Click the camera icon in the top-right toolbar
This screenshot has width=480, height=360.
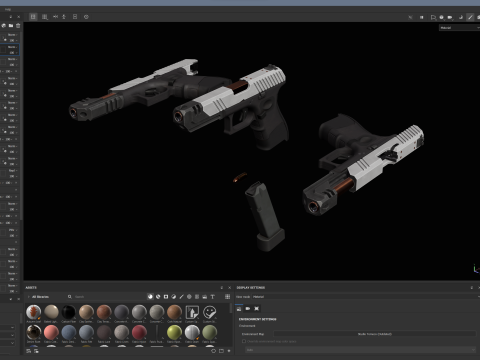pos(450,17)
